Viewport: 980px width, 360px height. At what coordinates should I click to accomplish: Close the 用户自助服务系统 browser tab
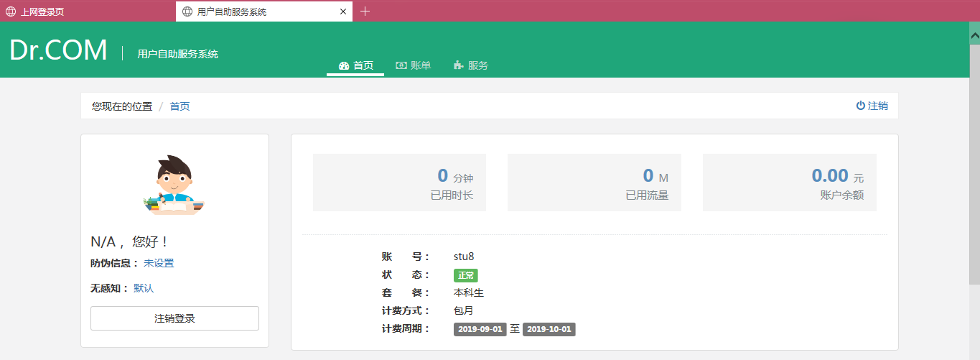click(343, 11)
